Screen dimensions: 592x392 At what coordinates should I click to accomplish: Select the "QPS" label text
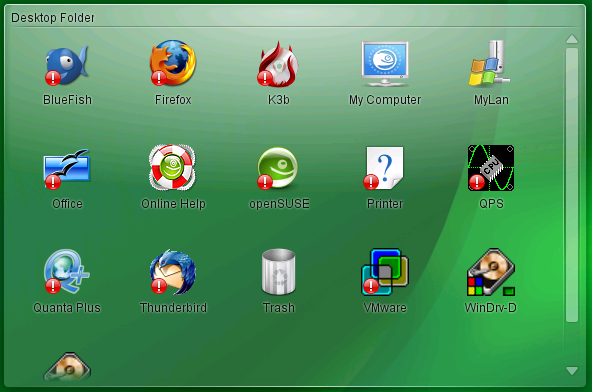tap(491, 204)
